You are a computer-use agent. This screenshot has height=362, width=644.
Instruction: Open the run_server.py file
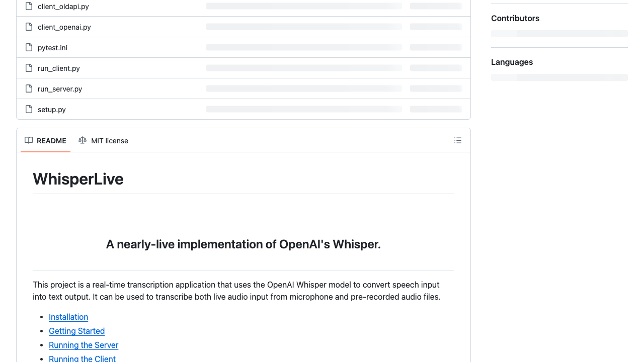(60, 89)
